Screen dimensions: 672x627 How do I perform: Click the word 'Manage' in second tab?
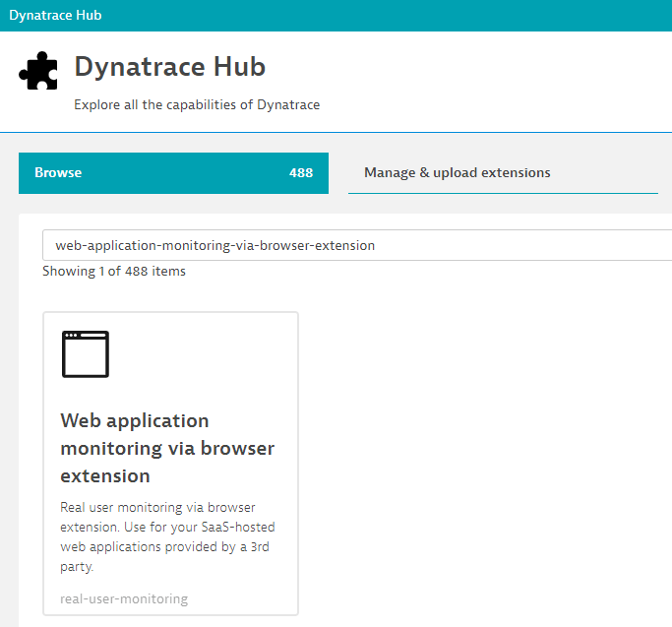[x=390, y=173]
